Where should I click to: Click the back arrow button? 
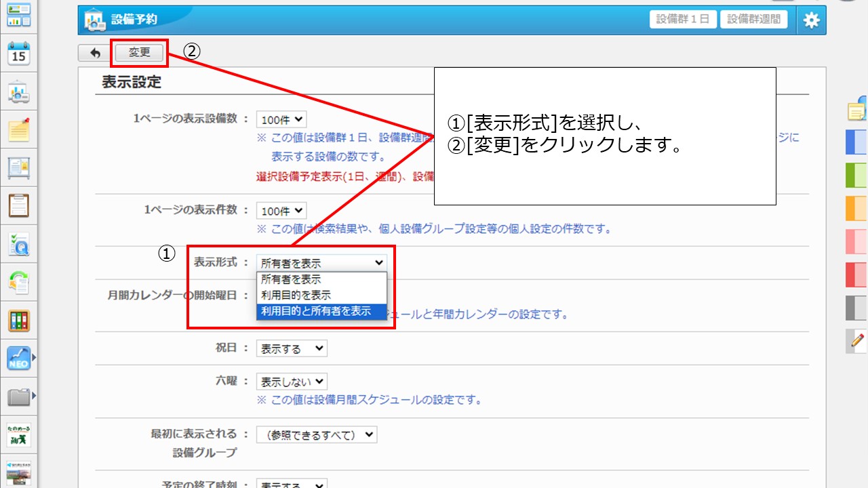[x=95, y=53]
